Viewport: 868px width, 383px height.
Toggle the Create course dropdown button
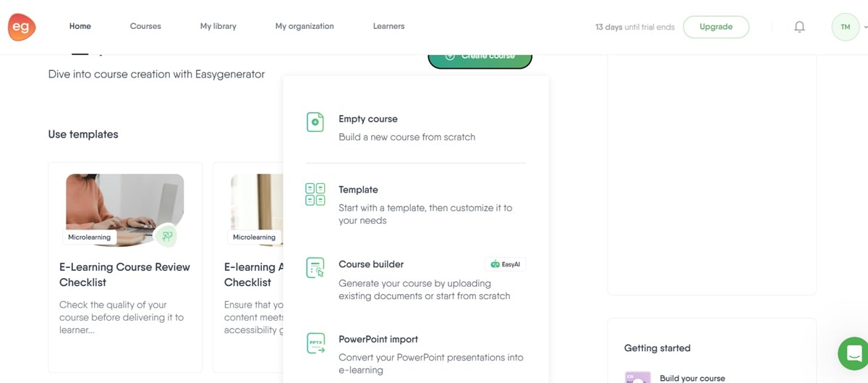pyautogui.click(x=480, y=58)
